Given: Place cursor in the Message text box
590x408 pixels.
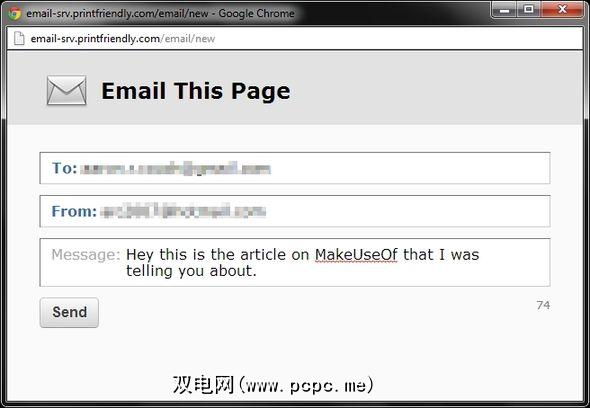Looking at the screenshot, I should pyautogui.click(x=295, y=262).
